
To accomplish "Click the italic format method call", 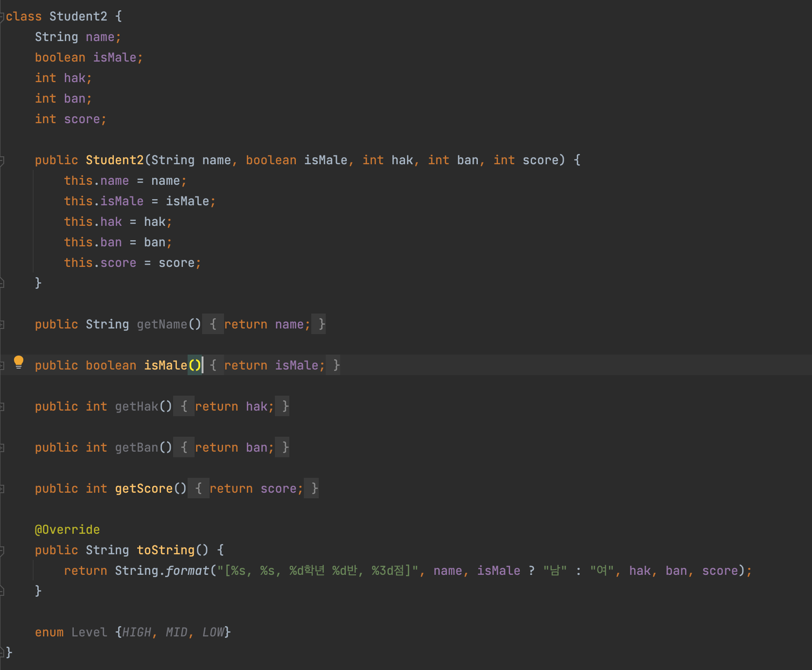I will point(187,571).
